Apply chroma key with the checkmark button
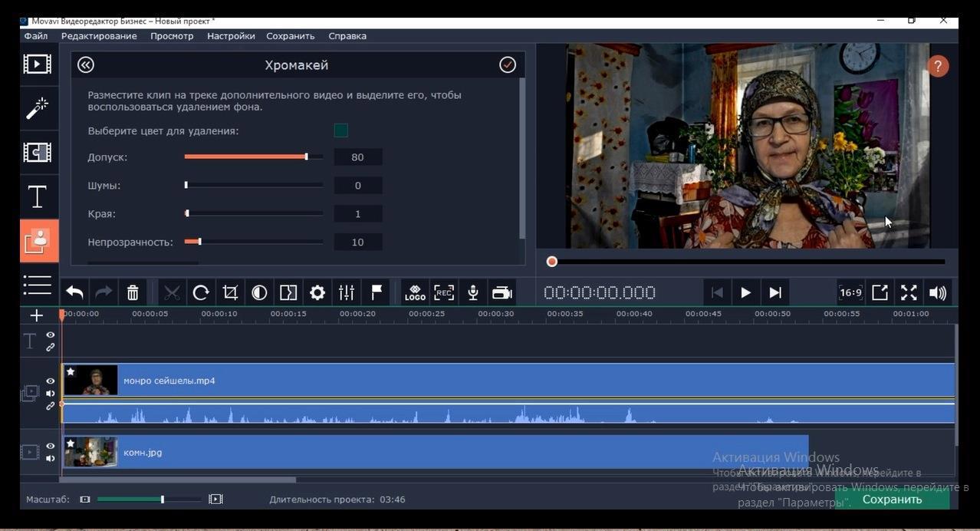Screen dimensions: 980x531 [x=508, y=65]
